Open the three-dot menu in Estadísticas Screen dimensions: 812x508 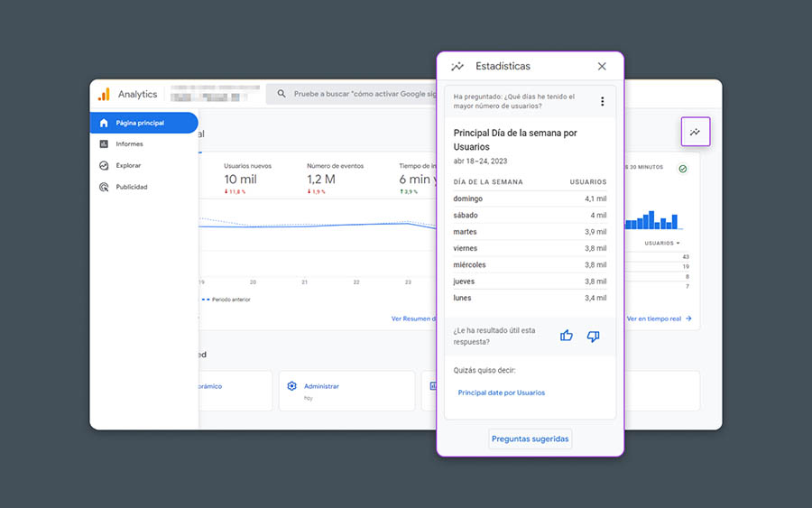pyautogui.click(x=603, y=102)
